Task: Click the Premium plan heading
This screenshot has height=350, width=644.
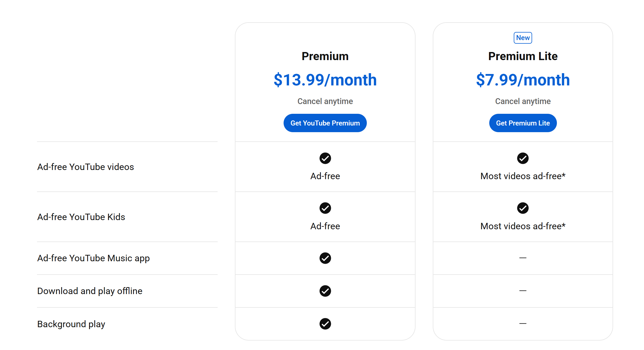Action: click(x=325, y=56)
